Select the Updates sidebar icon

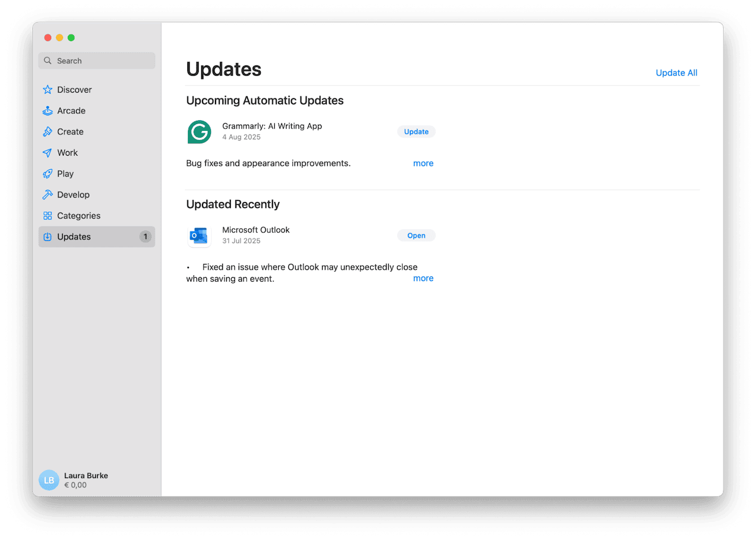[x=48, y=236]
